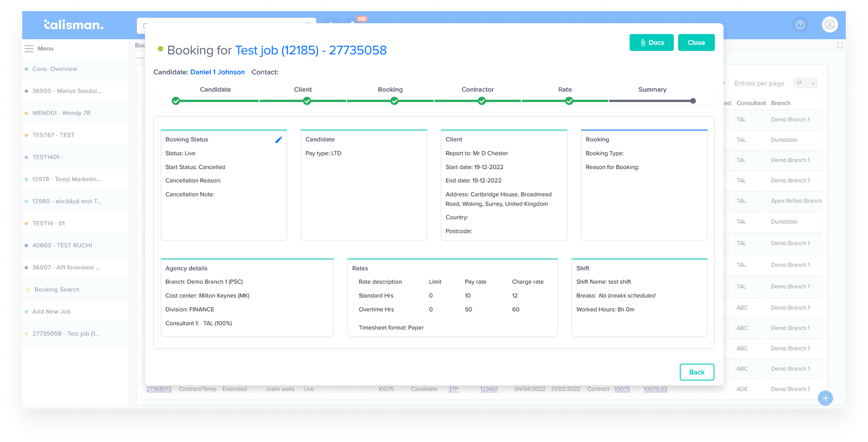The height and width of the screenshot is (442, 868).
Task: Open the help question mark icon
Action: point(800,25)
